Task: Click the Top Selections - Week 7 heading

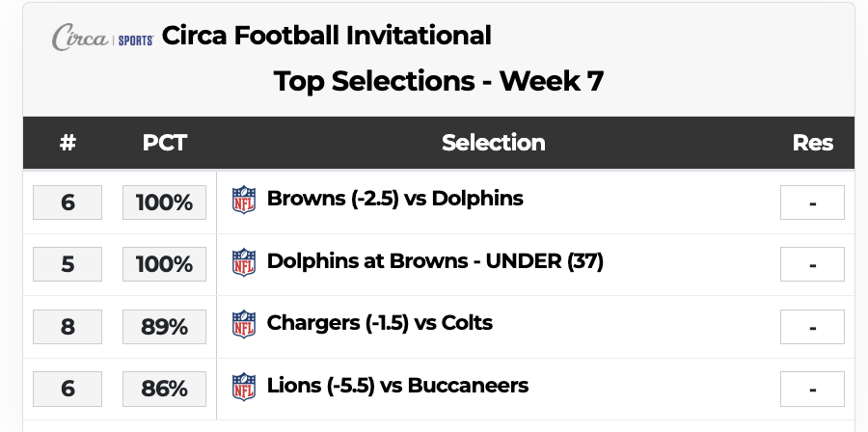Action: [439, 81]
